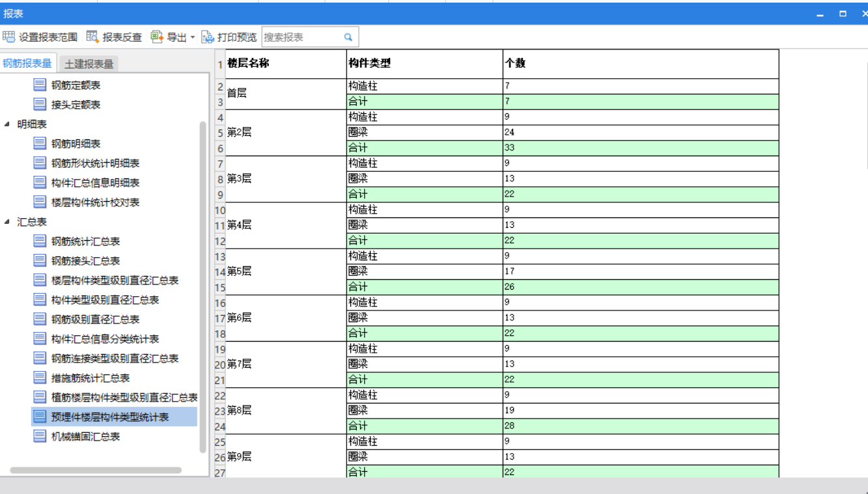Click the 构造柱 cell in row 2
Image resolution: width=868 pixels, height=494 pixels.
pyautogui.click(x=425, y=86)
